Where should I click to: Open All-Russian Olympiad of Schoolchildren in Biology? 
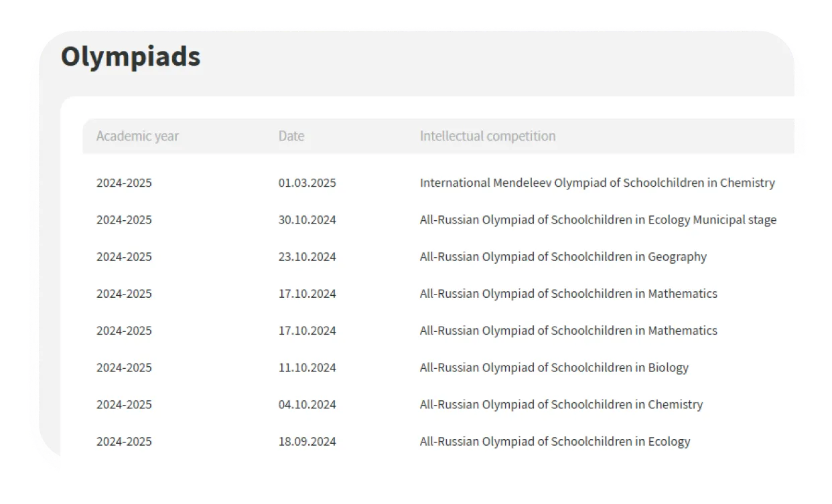554,367
